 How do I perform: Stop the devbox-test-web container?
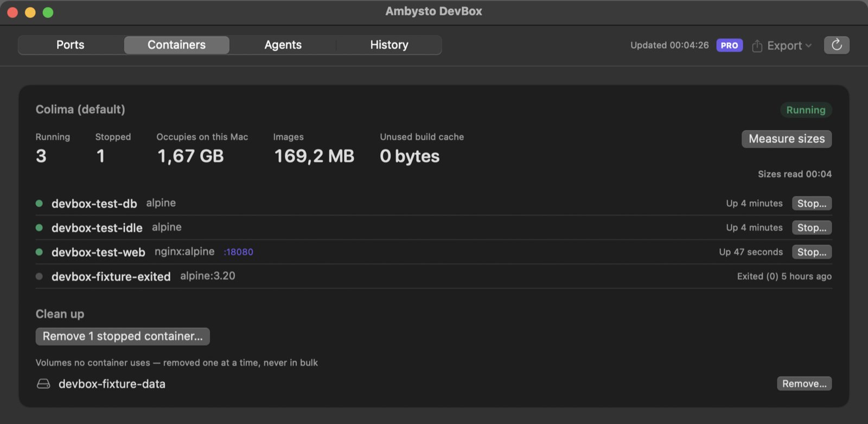[812, 252]
